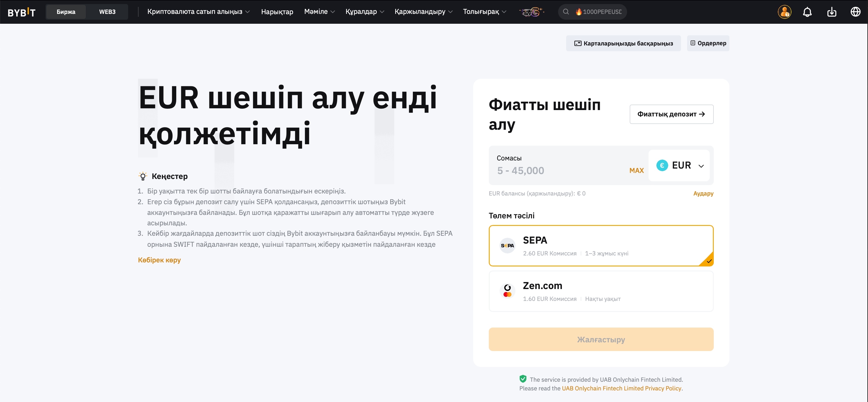
Task: Select the Биржа tab
Action: click(66, 12)
